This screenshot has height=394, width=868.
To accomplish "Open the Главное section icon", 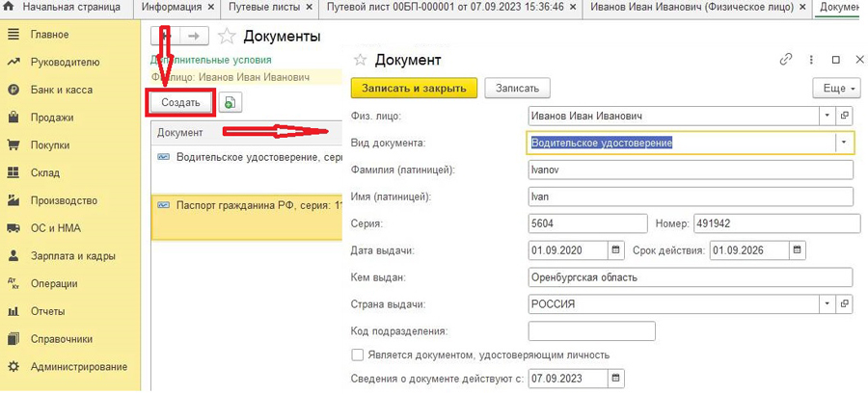I will pos(14,35).
